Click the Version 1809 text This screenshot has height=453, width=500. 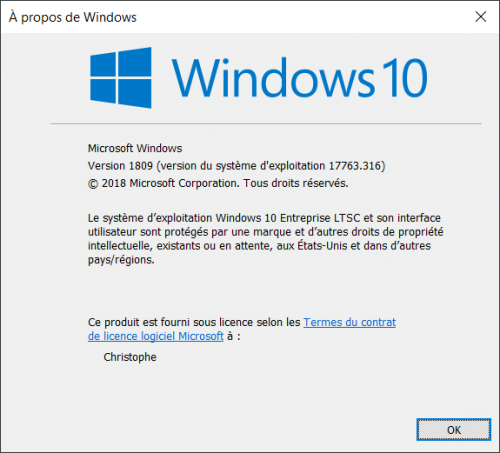coord(120,166)
